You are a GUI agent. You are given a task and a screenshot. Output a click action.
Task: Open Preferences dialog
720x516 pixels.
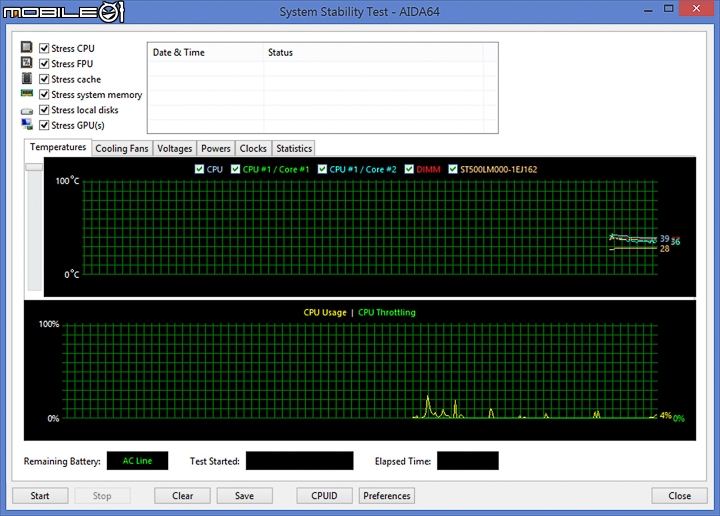coord(387,496)
